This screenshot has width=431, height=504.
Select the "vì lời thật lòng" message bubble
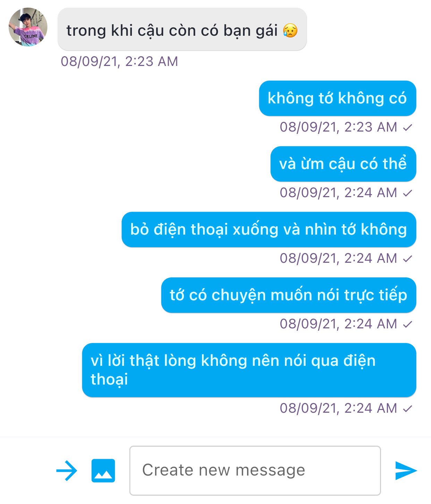point(249,370)
